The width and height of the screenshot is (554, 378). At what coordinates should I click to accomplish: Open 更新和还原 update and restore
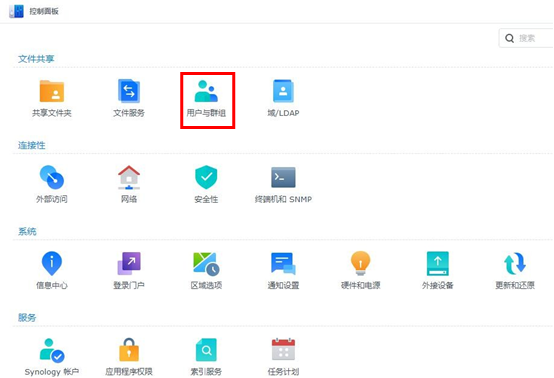click(x=515, y=264)
